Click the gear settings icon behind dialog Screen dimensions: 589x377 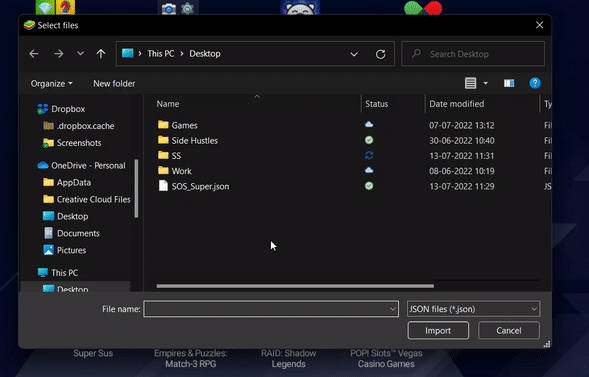[x=187, y=8]
